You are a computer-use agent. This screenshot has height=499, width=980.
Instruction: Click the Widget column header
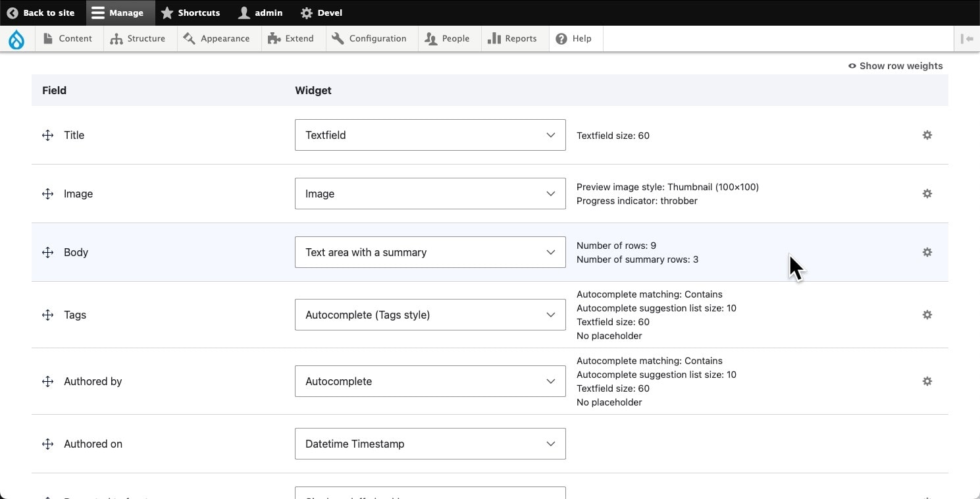pyautogui.click(x=313, y=90)
